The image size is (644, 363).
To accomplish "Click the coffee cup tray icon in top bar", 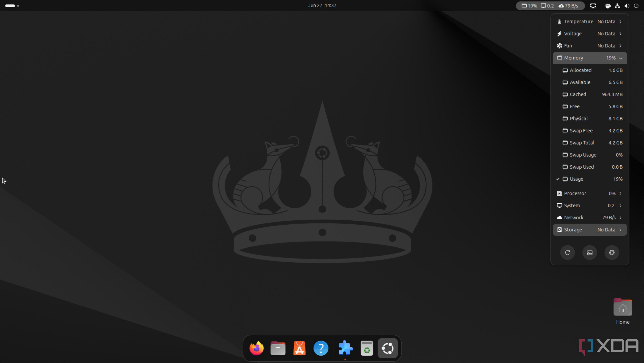I will click(608, 5).
